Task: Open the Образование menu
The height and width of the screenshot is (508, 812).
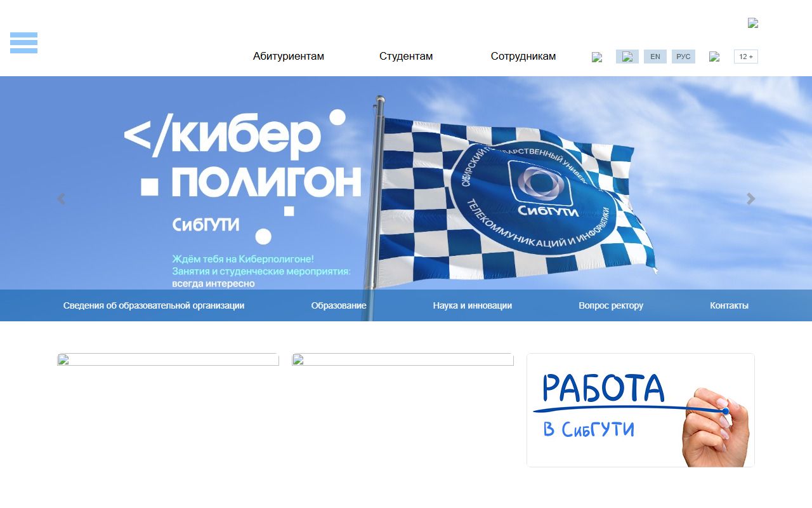Action: click(339, 305)
